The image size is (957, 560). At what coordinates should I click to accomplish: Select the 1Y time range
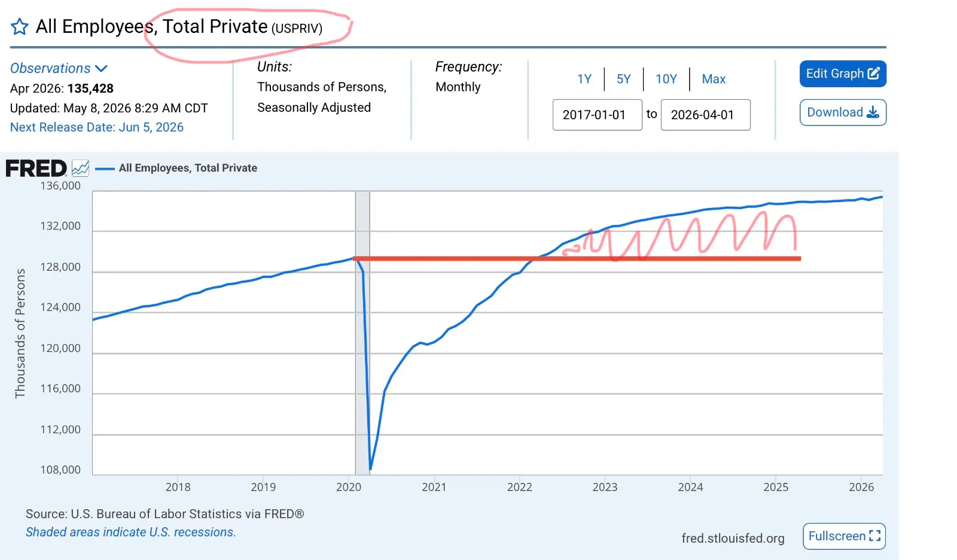coord(584,79)
